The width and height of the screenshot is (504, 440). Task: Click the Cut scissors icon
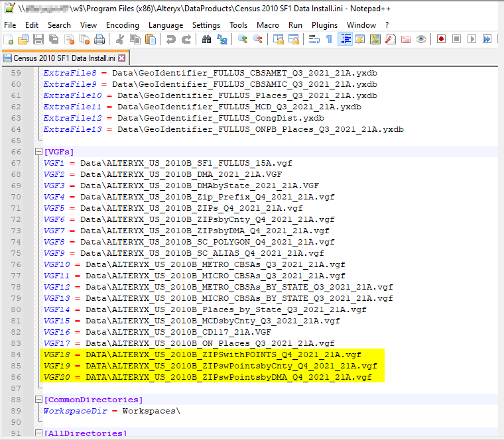120,40
